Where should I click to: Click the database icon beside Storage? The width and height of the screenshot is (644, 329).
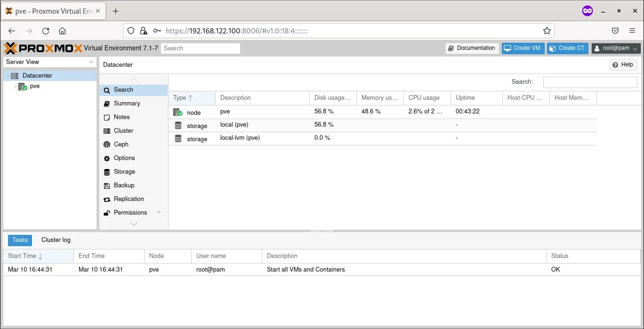pyautogui.click(x=107, y=172)
